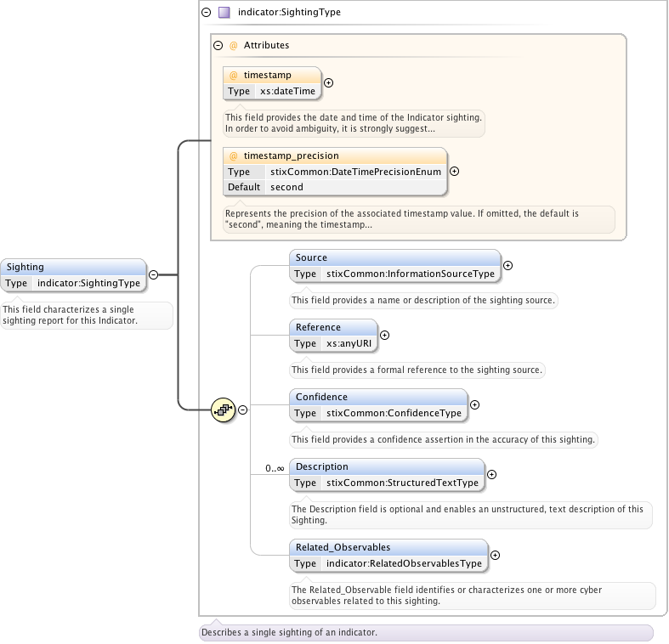The width and height of the screenshot is (669, 644).
Task: Collapse the Sighting element node
Action: pyautogui.click(x=153, y=274)
